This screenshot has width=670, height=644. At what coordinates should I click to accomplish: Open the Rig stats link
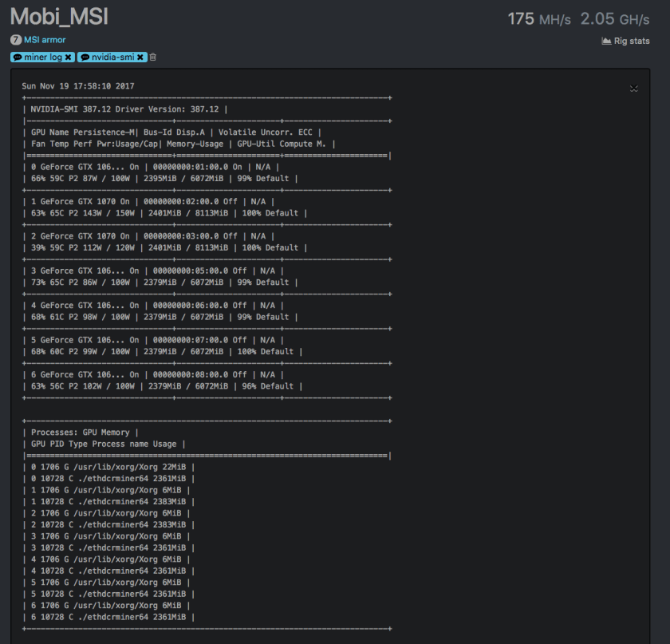(x=631, y=41)
